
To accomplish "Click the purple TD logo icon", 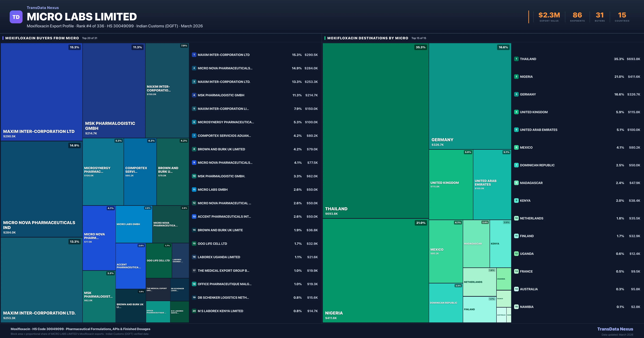I will 16,17.
